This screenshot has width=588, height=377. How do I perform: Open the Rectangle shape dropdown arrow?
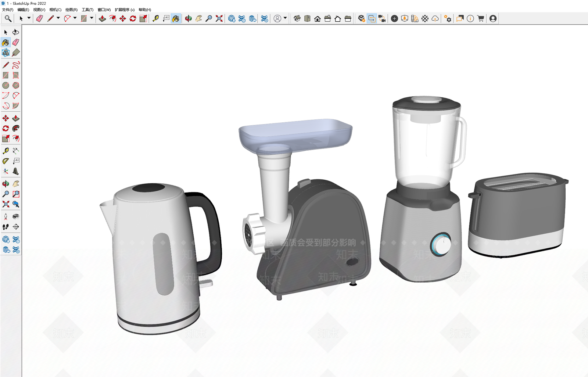pos(92,18)
